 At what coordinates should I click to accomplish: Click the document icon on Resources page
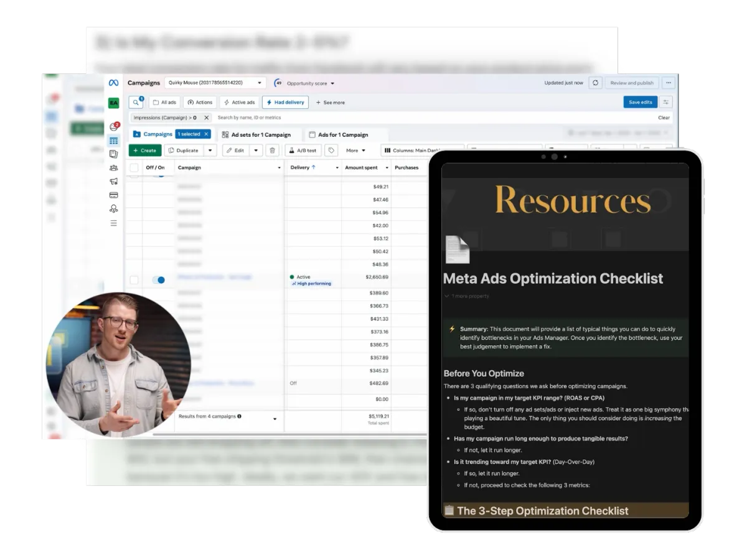[458, 249]
